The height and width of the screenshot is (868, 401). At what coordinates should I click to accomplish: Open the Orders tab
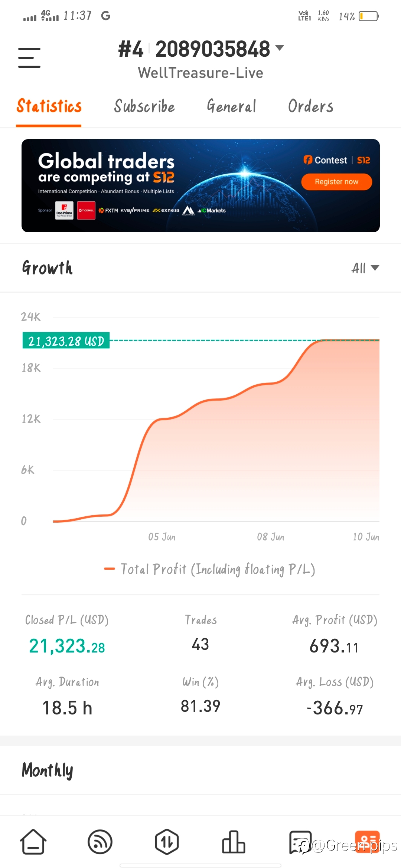310,106
